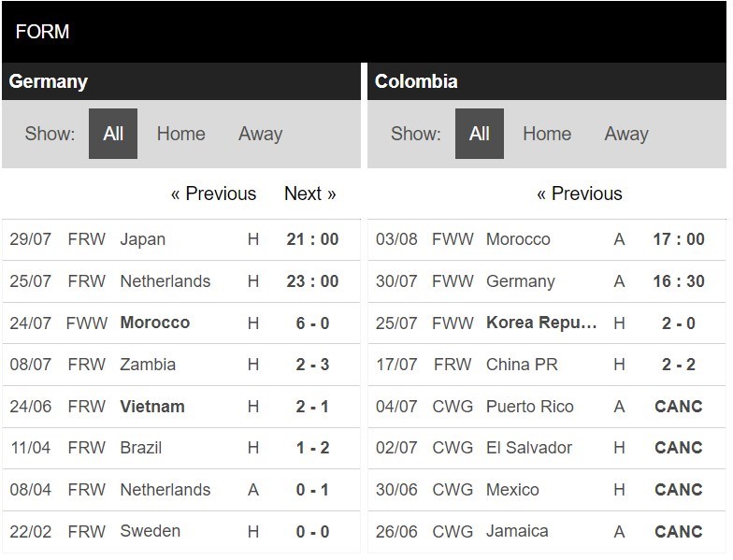The width and height of the screenshot is (733, 560).
Task: Open the Germany vs Japan fixture row
Action: (x=181, y=239)
